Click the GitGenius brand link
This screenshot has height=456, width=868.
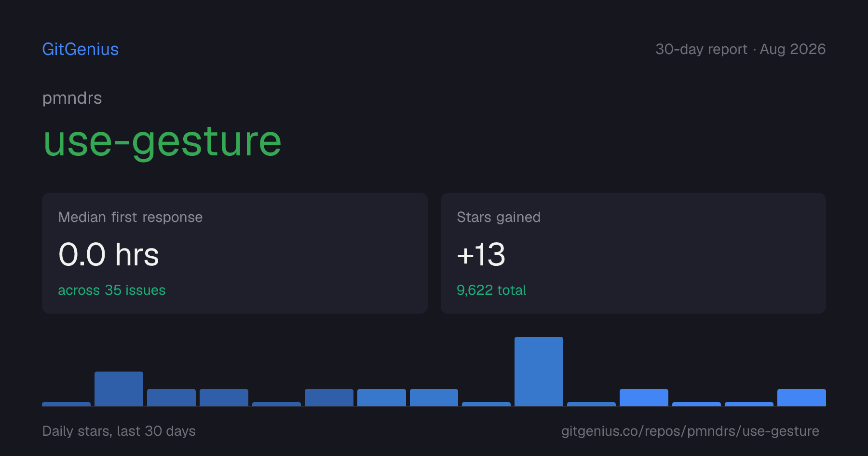pyautogui.click(x=81, y=49)
